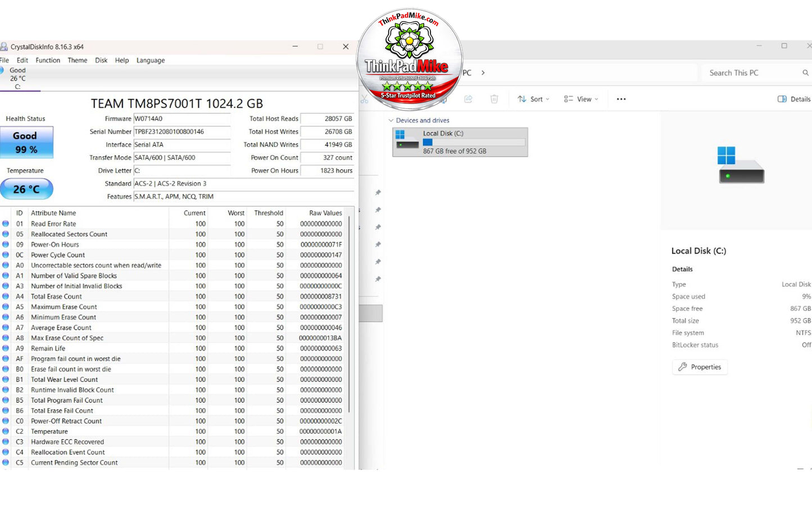Click the TEAM TM8PS7001T 1024.2 GB model title

(x=177, y=103)
